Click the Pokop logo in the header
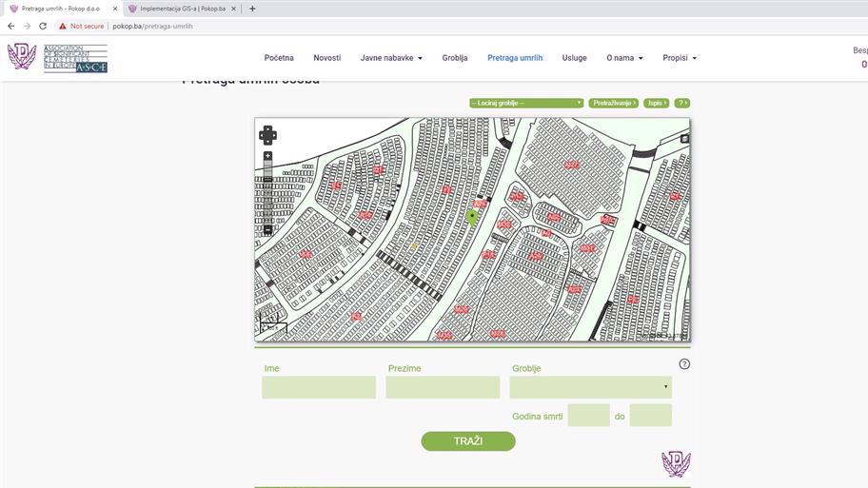This screenshot has width=868, height=488. [22, 56]
